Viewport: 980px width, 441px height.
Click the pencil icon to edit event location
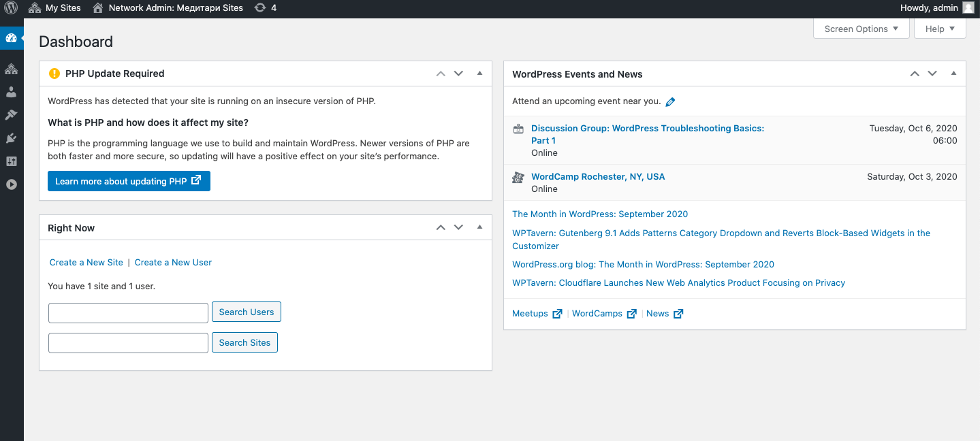[x=670, y=102]
